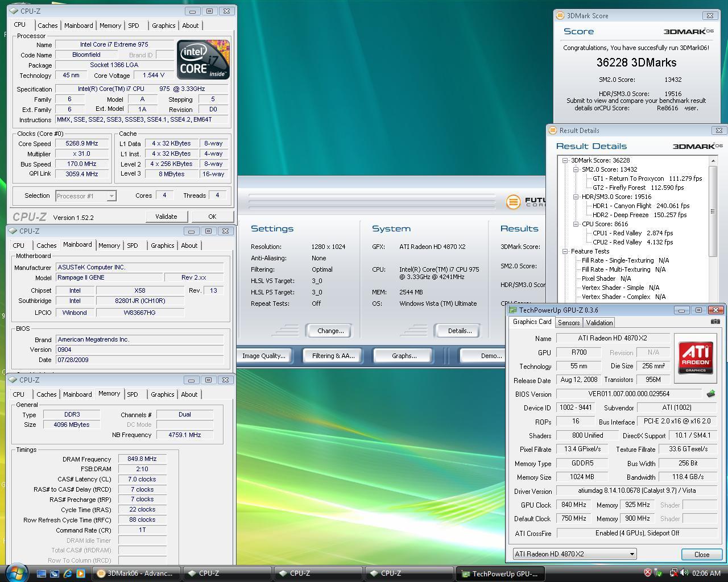Viewport: 728px width, 582px height.
Task: Click the GPU-Z Name field ATI Radeon HD 4870 X2
Action: click(x=613, y=338)
